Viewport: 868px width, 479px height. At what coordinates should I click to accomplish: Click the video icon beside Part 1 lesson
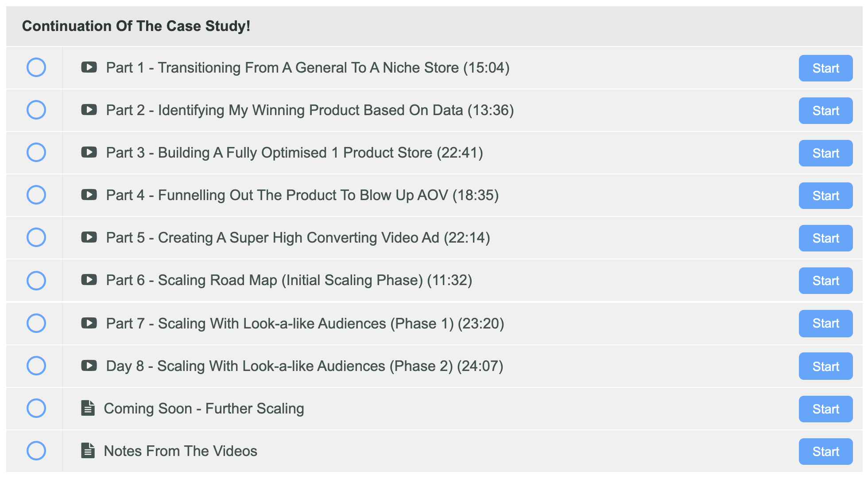click(x=89, y=67)
